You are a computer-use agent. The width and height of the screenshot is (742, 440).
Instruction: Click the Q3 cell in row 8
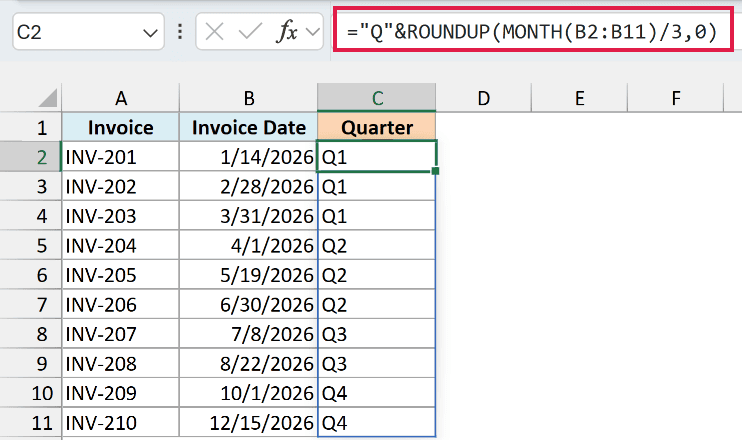click(x=377, y=334)
